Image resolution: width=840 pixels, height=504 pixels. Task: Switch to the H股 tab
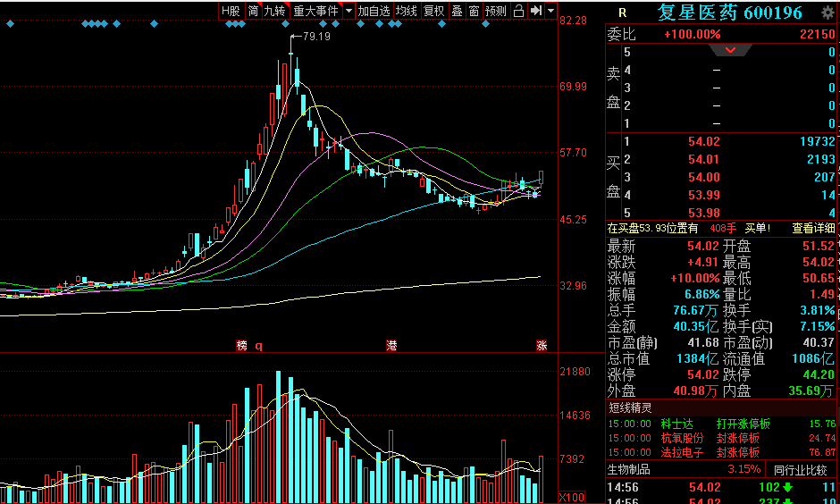(231, 11)
